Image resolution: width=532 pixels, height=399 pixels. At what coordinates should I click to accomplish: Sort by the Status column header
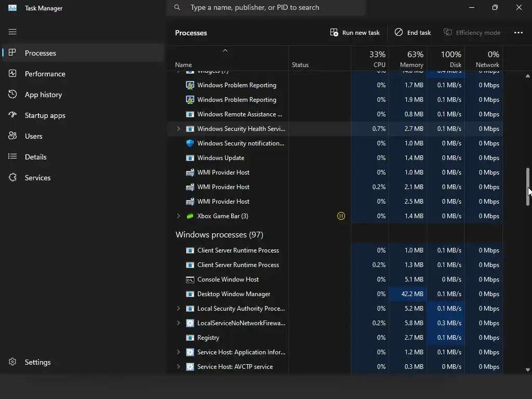[x=320, y=59]
